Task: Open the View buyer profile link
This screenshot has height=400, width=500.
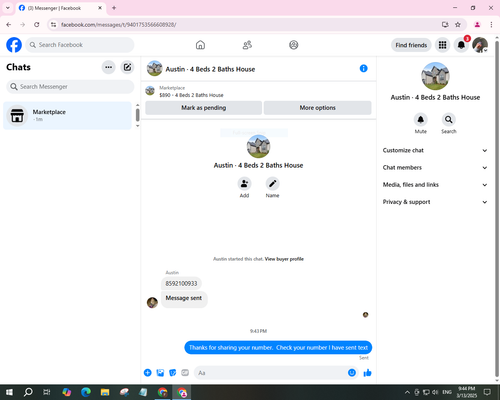Action: (284, 259)
